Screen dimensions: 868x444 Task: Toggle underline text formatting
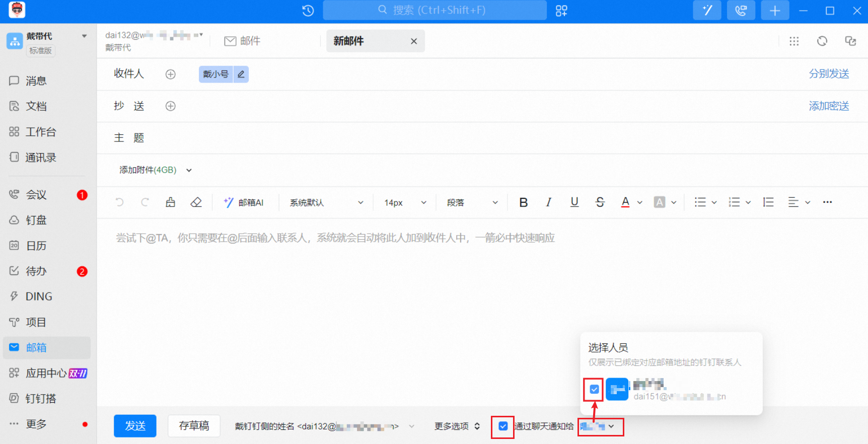coord(574,202)
